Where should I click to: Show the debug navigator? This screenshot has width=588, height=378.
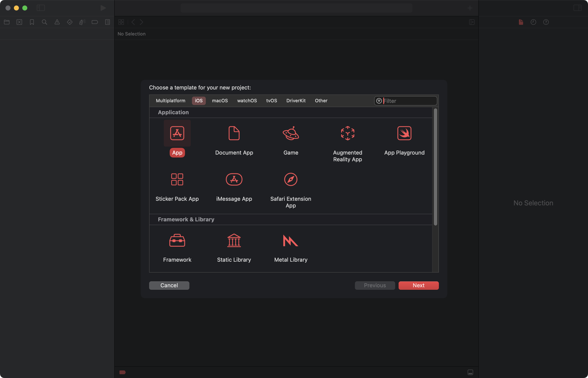pos(82,22)
